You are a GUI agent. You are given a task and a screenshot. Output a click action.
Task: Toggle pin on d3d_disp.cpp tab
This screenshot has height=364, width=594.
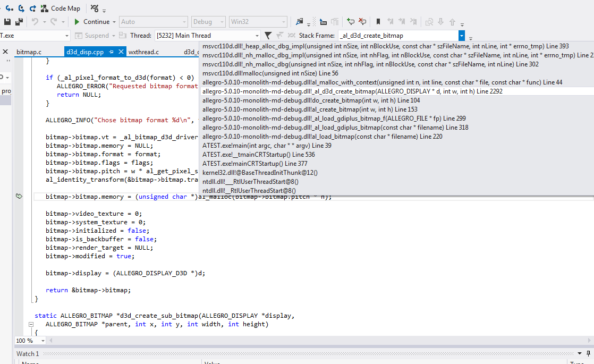pyautogui.click(x=111, y=52)
